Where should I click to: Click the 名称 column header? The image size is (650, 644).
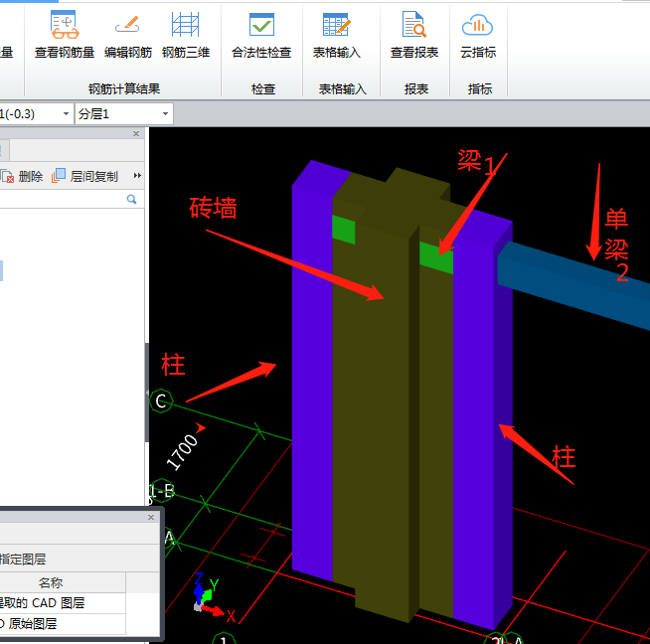(50, 582)
